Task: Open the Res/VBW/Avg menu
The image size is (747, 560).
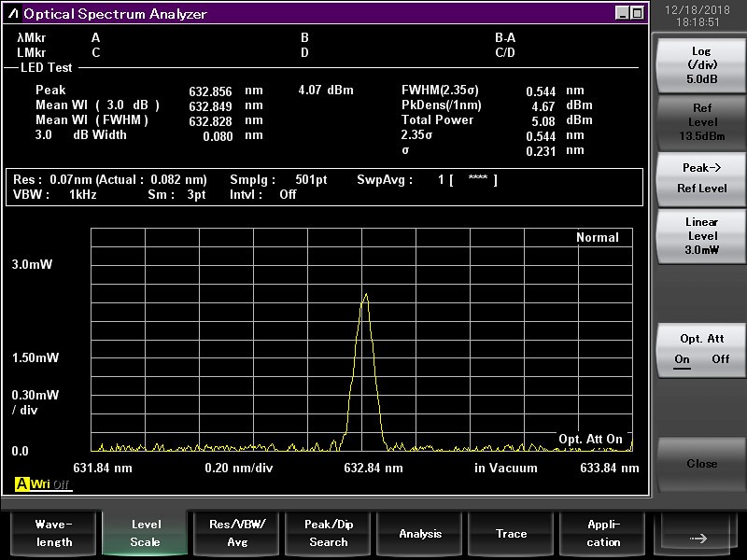Action: [x=237, y=533]
